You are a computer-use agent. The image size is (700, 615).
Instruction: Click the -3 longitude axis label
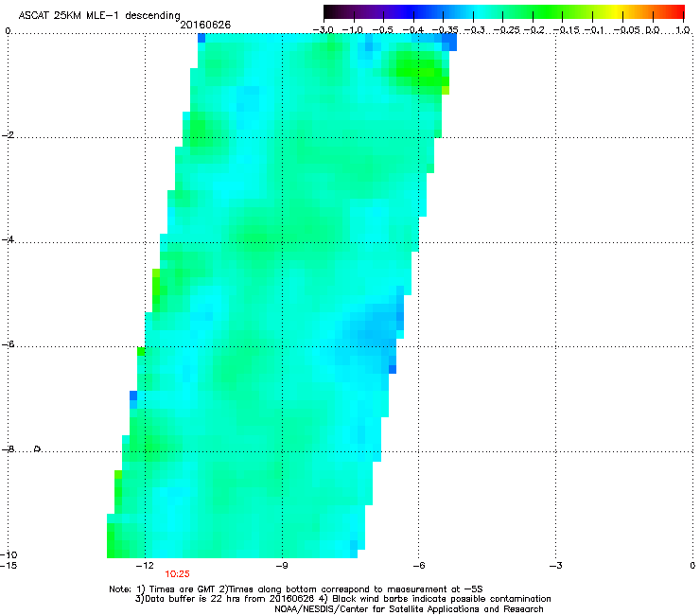pyautogui.click(x=555, y=566)
